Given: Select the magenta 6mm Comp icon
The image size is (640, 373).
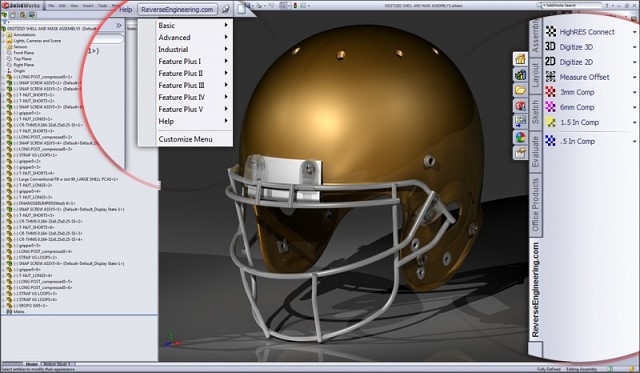Looking at the screenshot, I should (x=551, y=107).
